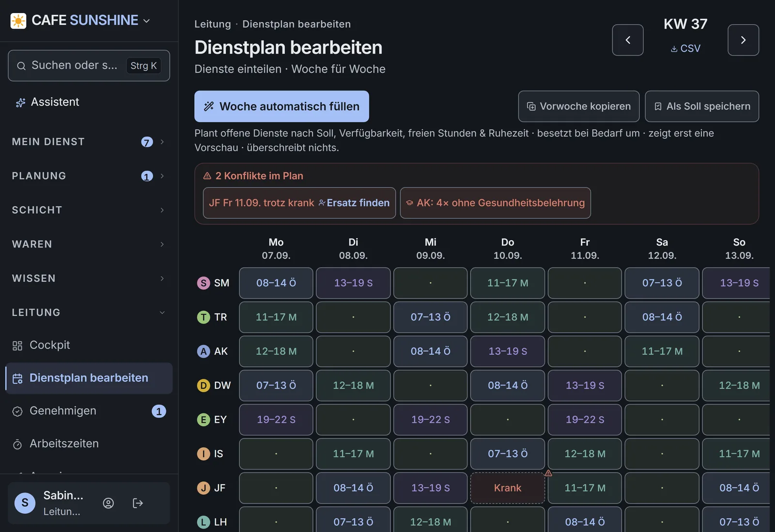Click Vorwoche kopieren
The image size is (775, 532).
[579, 107]
